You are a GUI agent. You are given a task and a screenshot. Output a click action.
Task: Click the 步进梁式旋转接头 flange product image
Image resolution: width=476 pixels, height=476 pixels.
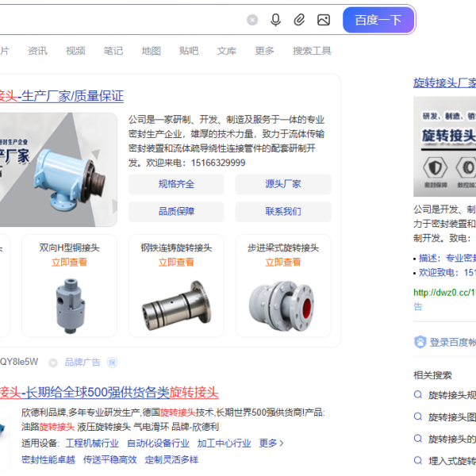tap(282, 305)
